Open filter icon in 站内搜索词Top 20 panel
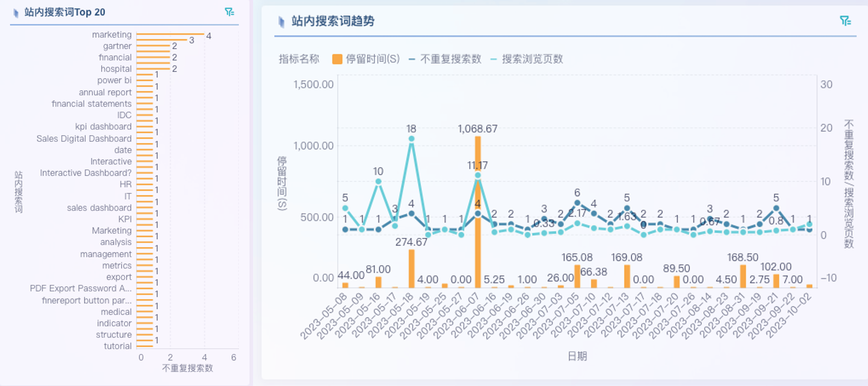 pyautogui.click(x=230, y=12)
